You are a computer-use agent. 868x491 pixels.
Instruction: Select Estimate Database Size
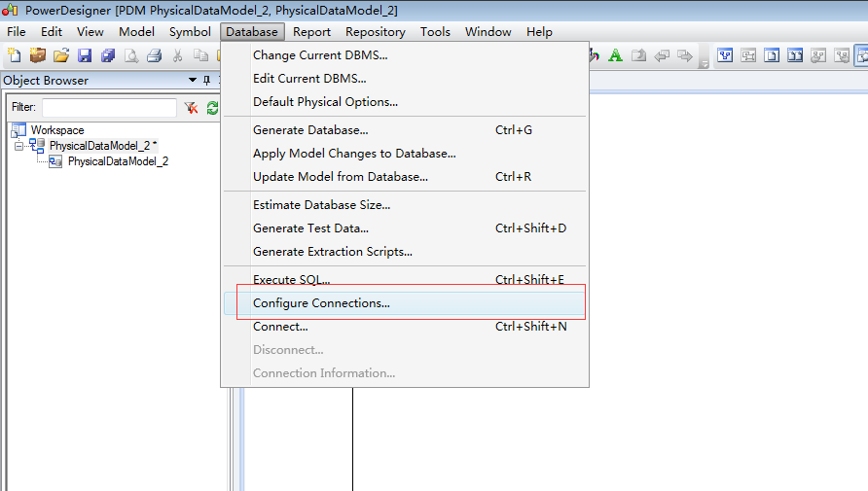tap(405, 204)
